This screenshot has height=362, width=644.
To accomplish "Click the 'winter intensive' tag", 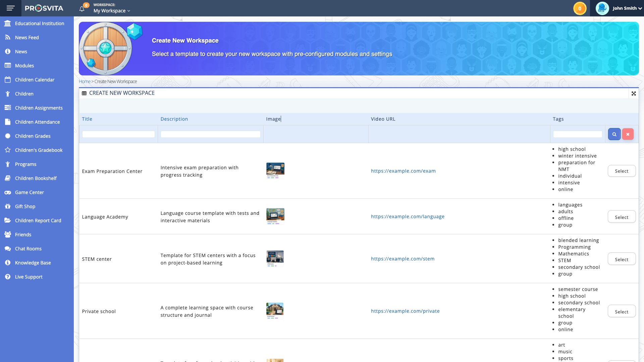I will pos(577,156).
